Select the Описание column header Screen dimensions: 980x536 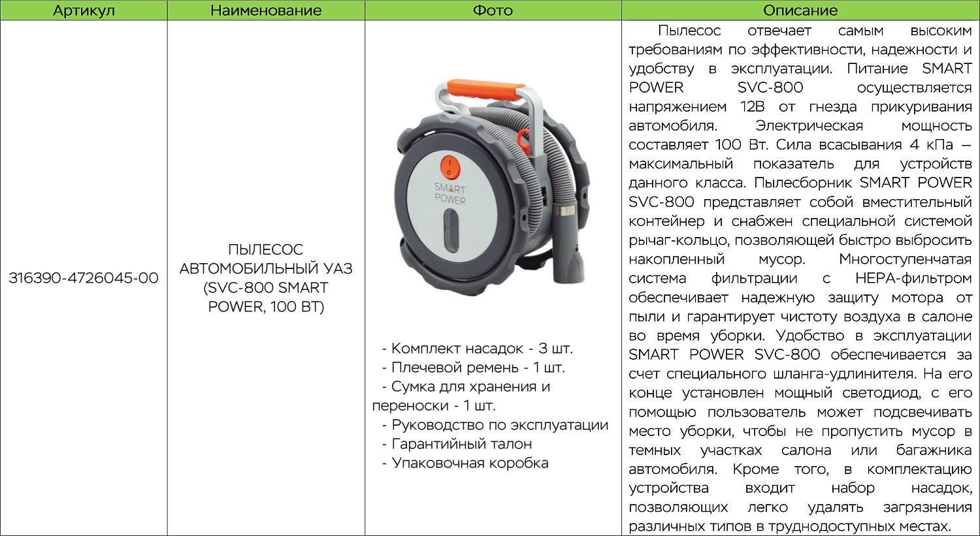[x=800, y=10]
